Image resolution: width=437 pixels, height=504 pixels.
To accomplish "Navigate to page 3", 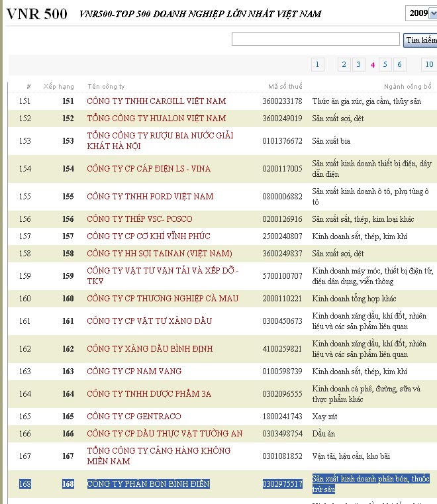I will (x=358, y=64).
